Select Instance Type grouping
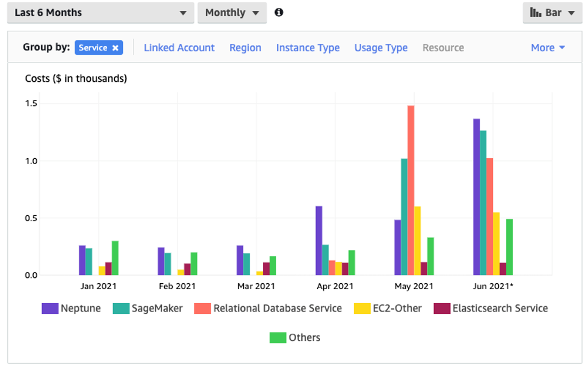Image resolution: width=588 pixels, height=368 pixels. point(308,48)
